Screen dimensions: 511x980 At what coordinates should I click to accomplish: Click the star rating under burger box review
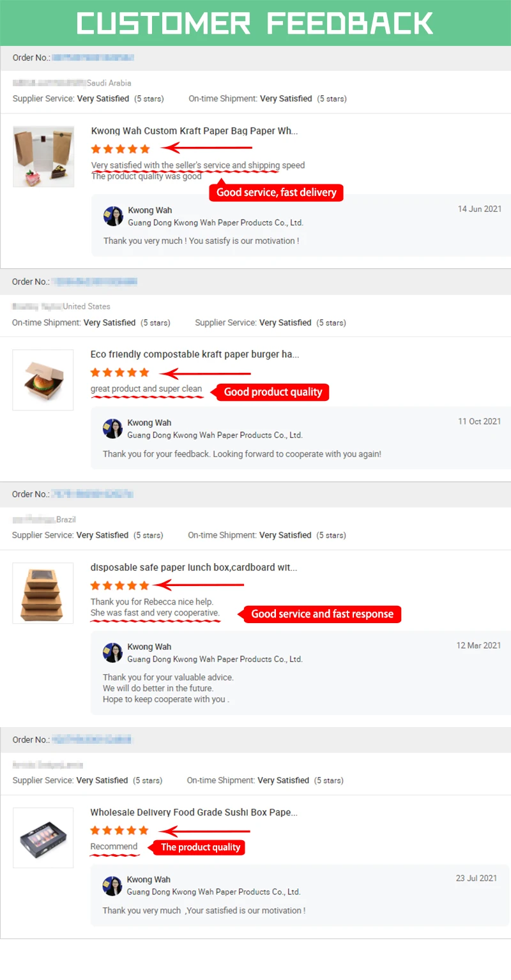[x=119, y=372]
